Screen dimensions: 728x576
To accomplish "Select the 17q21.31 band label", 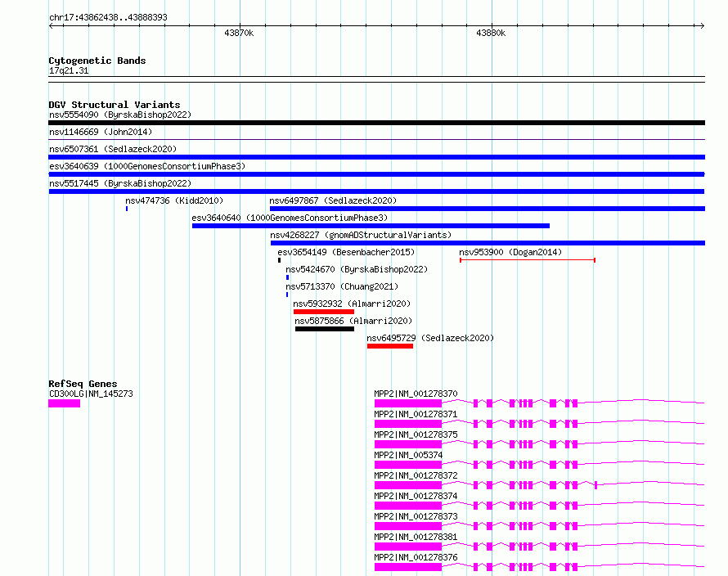I will [x=69, y=70].
